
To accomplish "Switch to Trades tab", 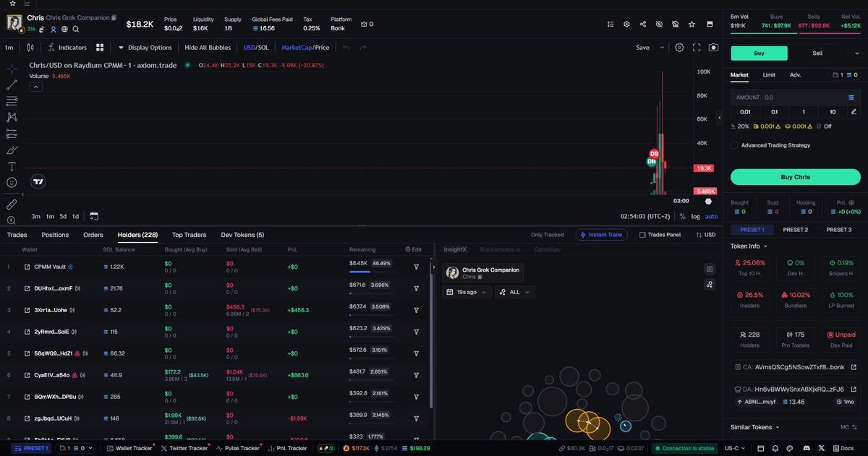I will (x=17, y=235).
